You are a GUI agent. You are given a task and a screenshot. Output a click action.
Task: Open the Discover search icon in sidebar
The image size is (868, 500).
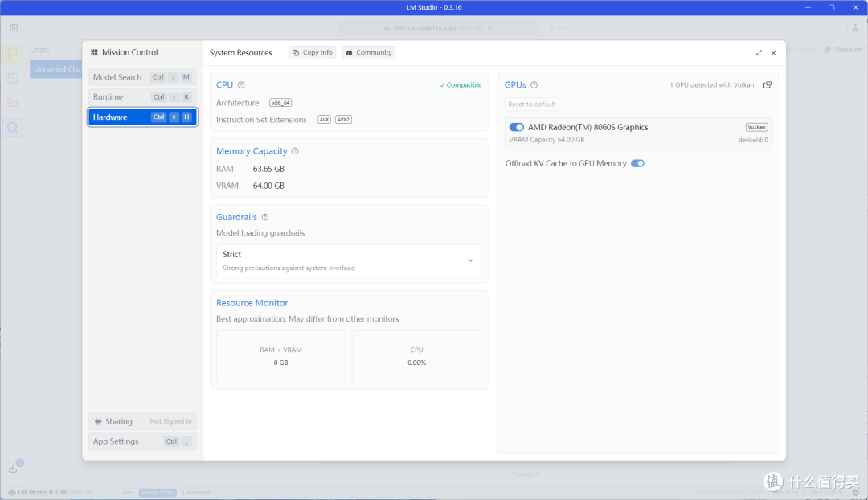tap(13, 128)
